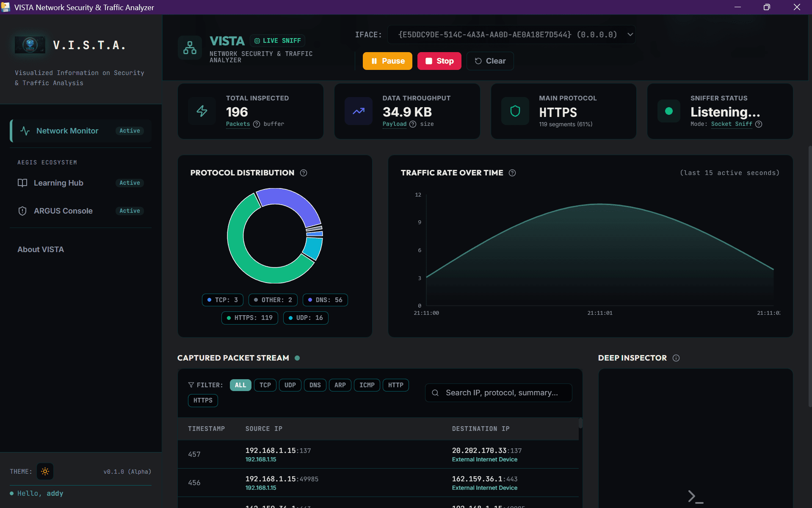Screen dimensions: 812x508
Task: Select the UDP filter chip
Action: pos(290,385)
